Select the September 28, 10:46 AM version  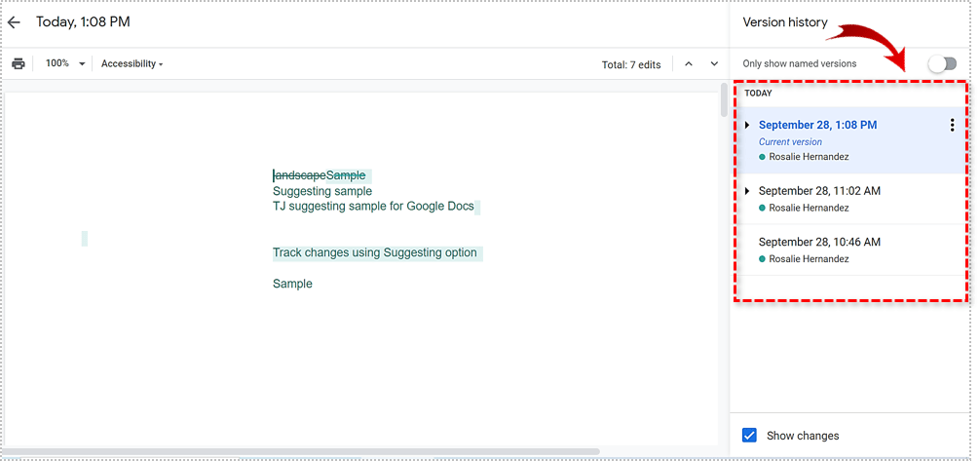(x=819, y=242)
